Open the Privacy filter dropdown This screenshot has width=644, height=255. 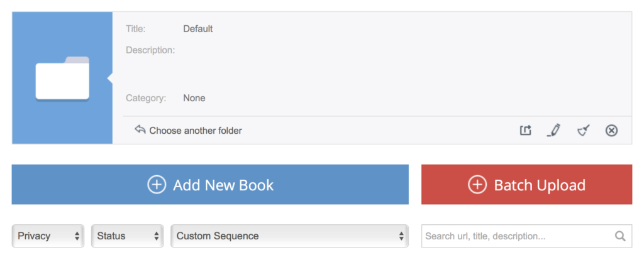(x=48, y=236)
